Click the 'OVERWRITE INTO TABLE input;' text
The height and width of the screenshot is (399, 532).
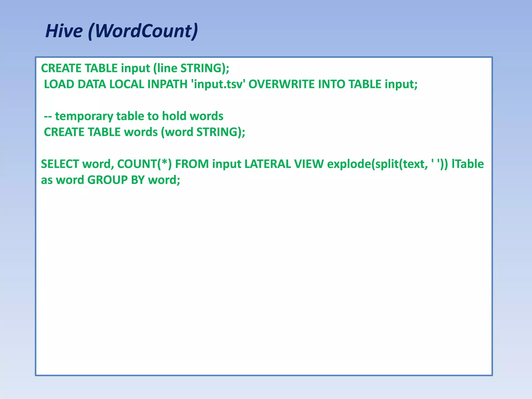(333, 84)
